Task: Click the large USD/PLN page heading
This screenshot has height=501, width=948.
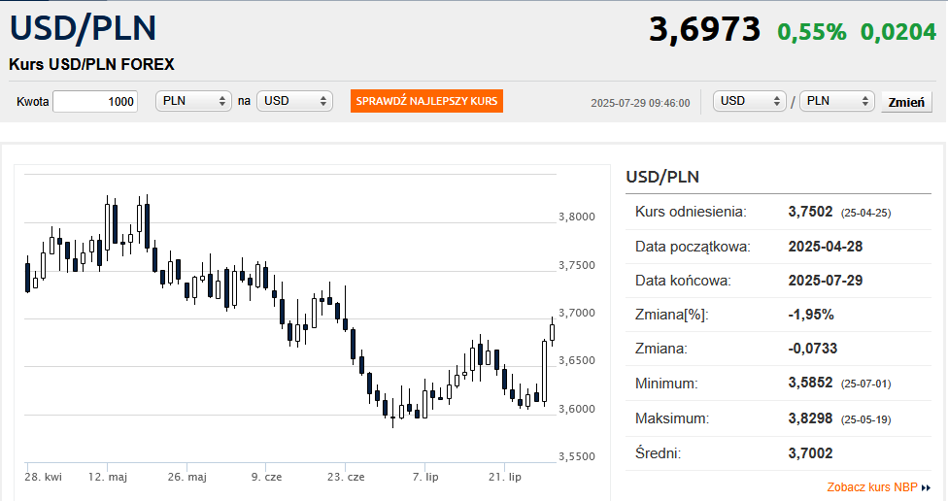Action: click(83, 29)
